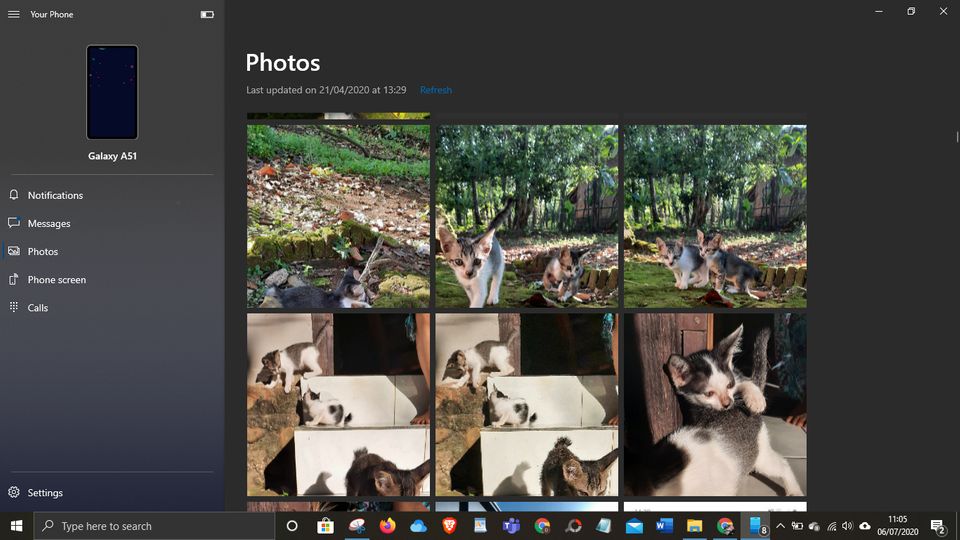Screen dimensions: 960x540
Task: Open close-up photo of kitten grooming
Action: click(x=715, y=404)
